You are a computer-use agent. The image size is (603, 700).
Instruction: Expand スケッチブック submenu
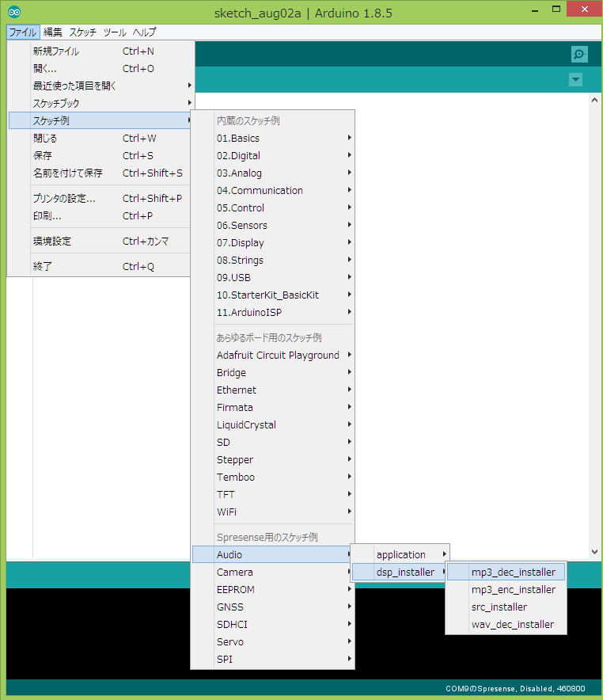point(100,103)
